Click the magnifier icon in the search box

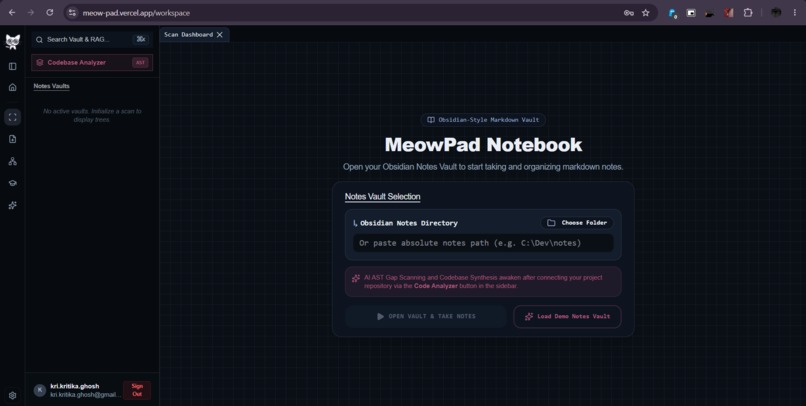pyautogui.click(x=39, y=40)
